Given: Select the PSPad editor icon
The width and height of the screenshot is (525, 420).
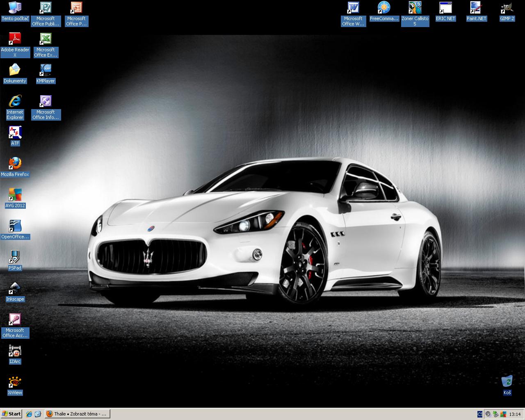Looking at the screenshot, I should point(15,257).
